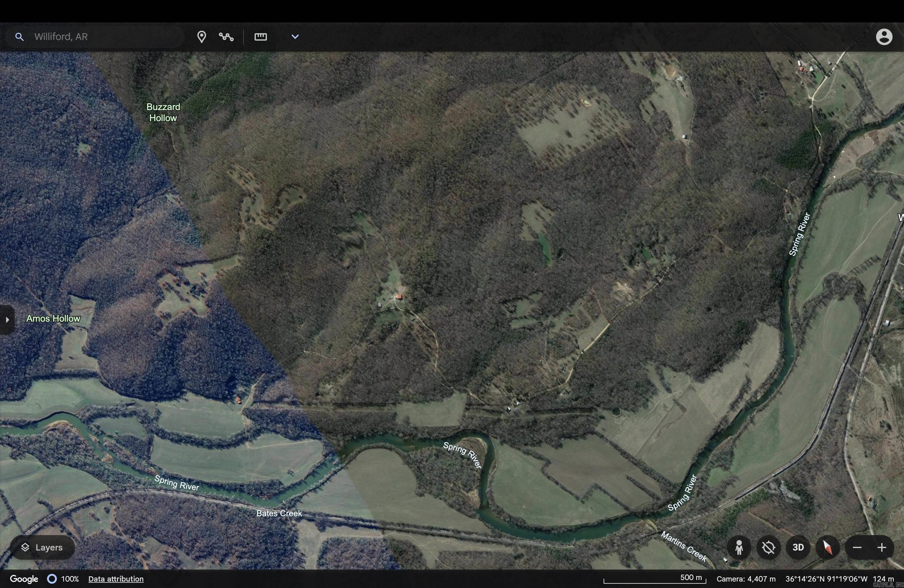The image size is (904, 588).
Task: Open the measure distance ruler tool
Action: coord(260,37)
